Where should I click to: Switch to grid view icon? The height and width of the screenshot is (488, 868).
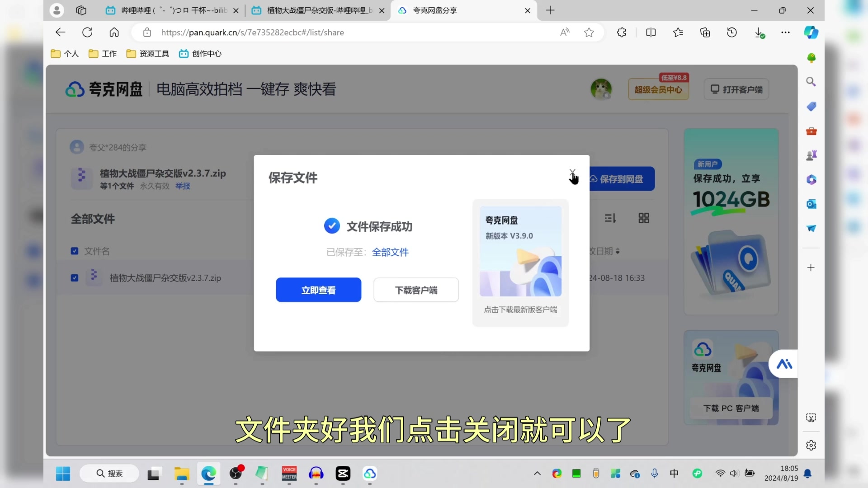point(644,219)
